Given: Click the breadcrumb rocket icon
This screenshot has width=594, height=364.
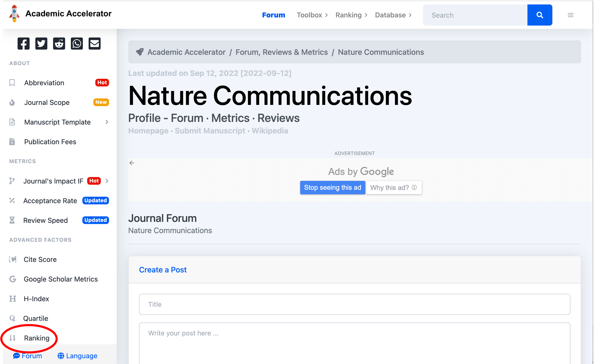Looking at the screenshot, I should (x=140, y=52).
